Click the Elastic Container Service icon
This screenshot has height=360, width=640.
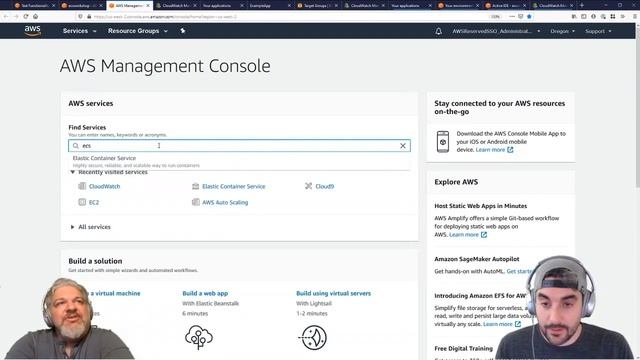coord(196,186)
